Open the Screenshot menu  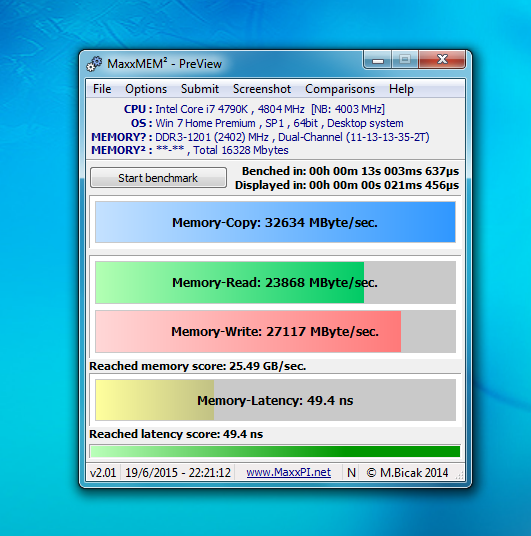[262, 89]
